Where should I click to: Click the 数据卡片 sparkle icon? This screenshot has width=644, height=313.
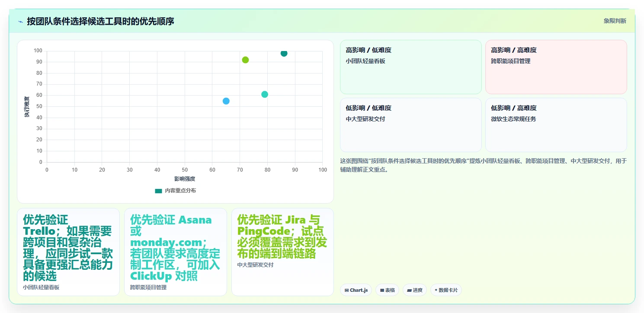coord(436,290)
